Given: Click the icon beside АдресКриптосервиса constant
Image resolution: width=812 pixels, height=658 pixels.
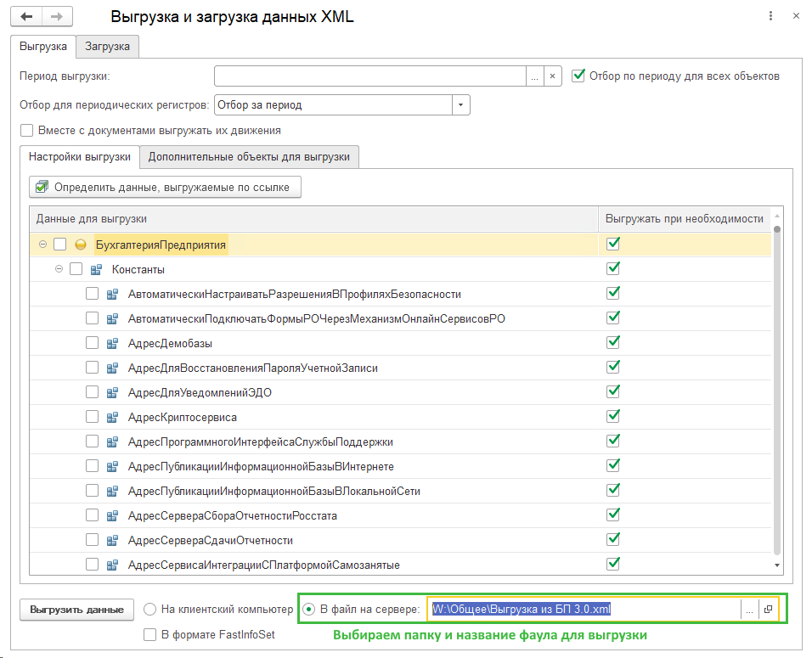Looking at the screenshot, I should coord(112,417).
